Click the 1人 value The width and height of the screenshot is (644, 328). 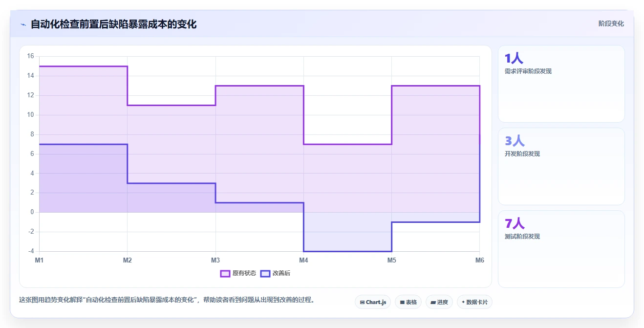click(x=514, y=59)
